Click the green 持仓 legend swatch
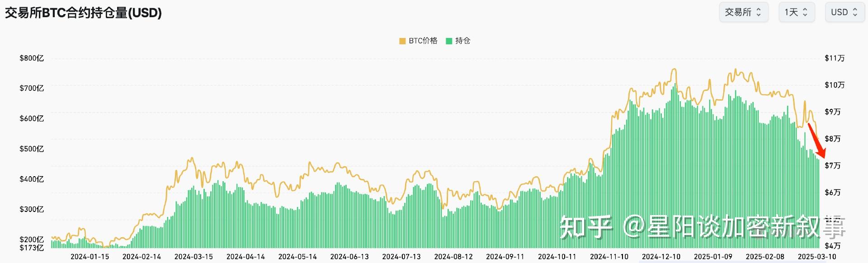 pyautogui.click(x=449, y=41)
